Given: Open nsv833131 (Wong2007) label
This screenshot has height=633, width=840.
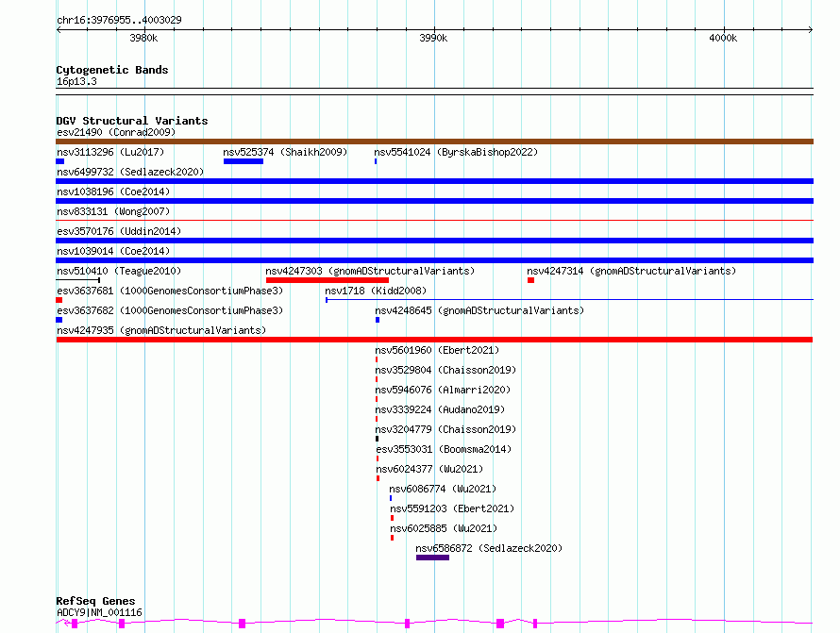Looking at the screenshot, I should pyautogui.click(x=113, y=211).
